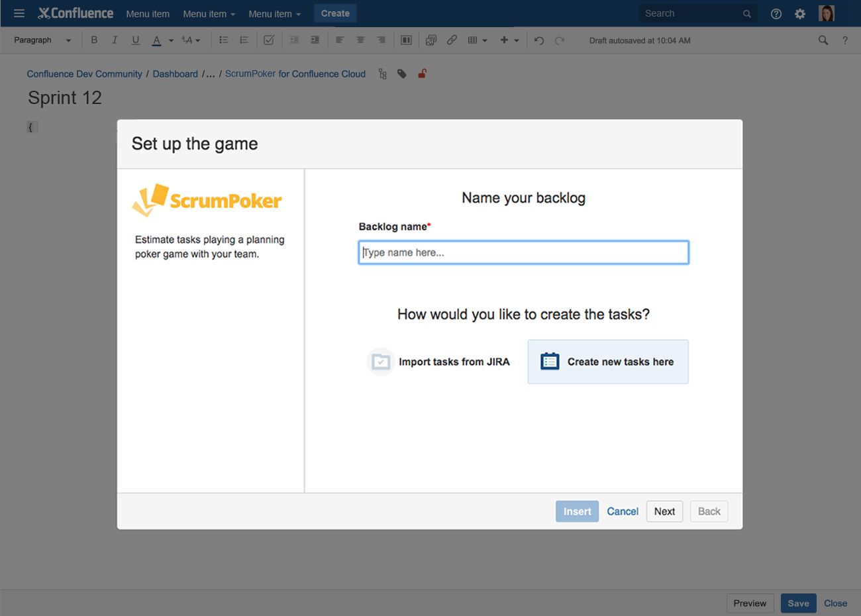This screenshot has height=616, width=861.
Task: Click Cancel in the dialog
Action: (x=623, y=511)
